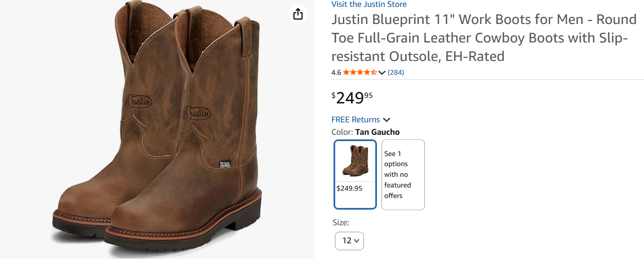
Task: Click the Justin logo embossed on the left boot
Action: pos(138,101)
